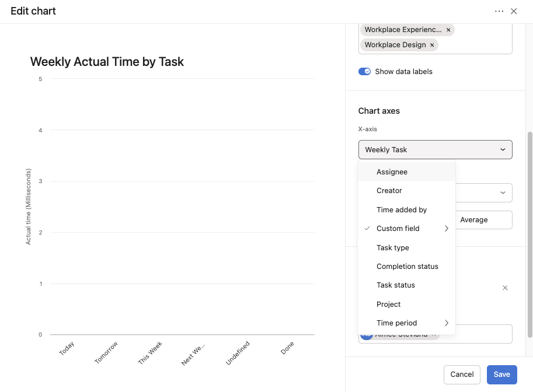
Task: Close the Edit chart dialog
Action: [x=514, y=11]
